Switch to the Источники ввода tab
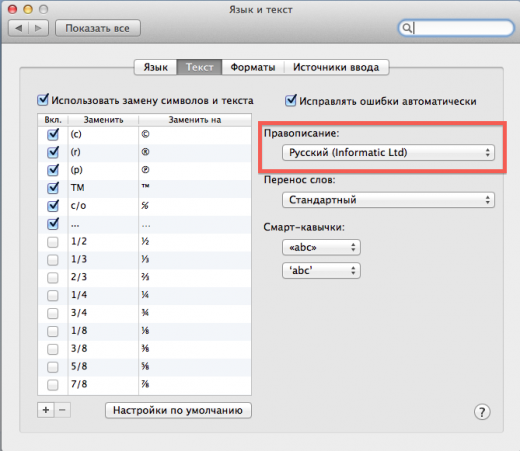The height and width of the screenshot is (451, 520). coord(336,67)
